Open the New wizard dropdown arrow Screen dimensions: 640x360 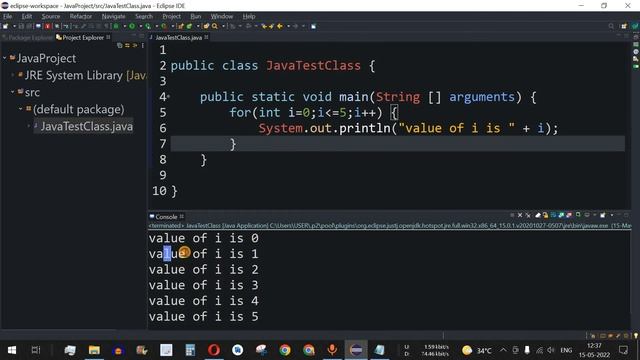pos(14,26)
